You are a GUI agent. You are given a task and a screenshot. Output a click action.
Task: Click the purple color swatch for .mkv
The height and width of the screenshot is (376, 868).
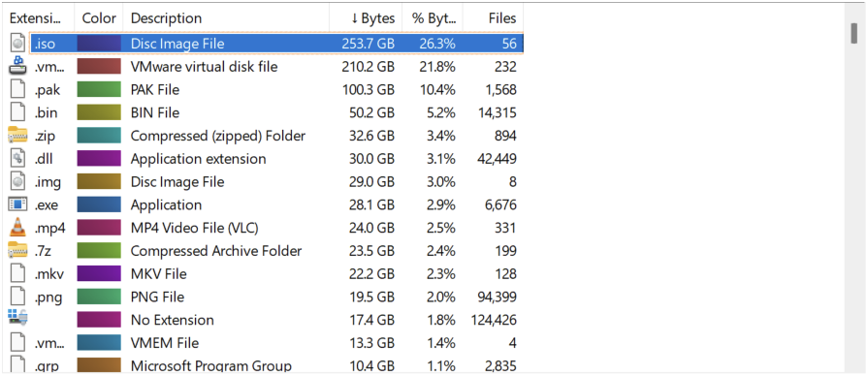(99, 273)
